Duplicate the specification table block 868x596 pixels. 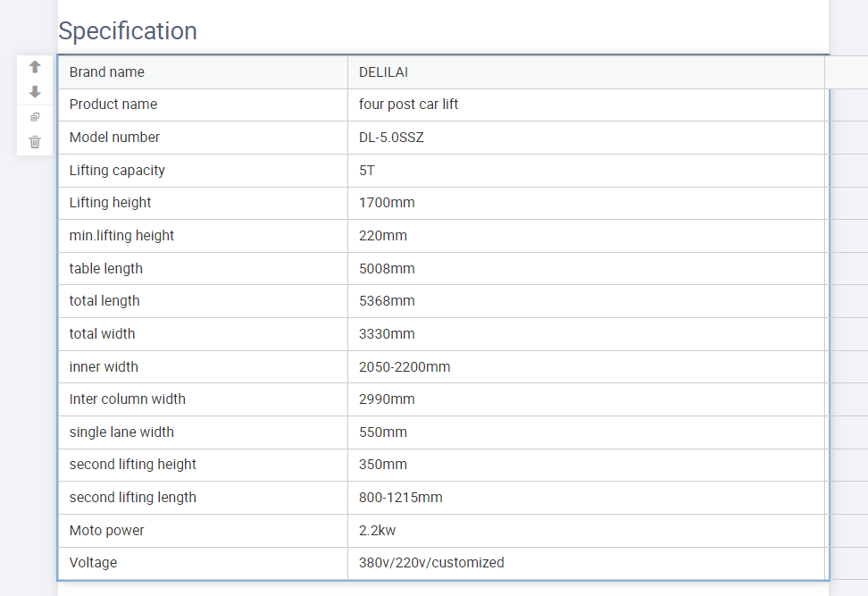[35, 117]
